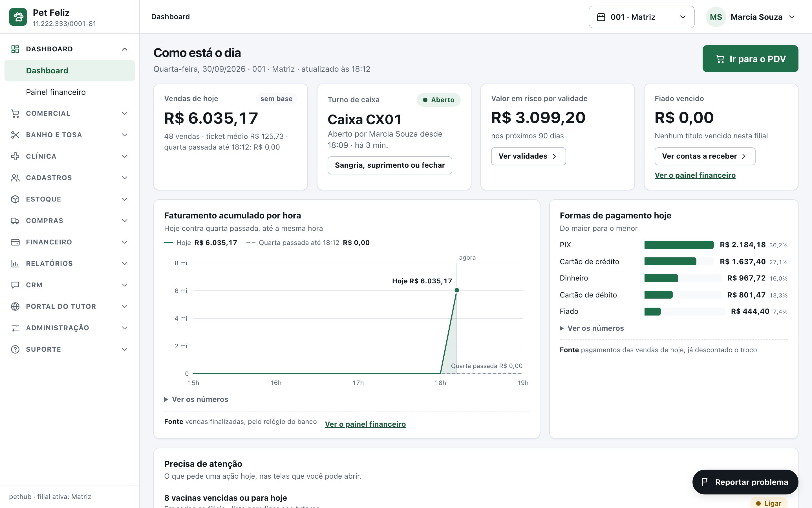The width and height of the screenshot is (812, 508).
Task: Expand the COMERCIAL section chevron
Action: point(125,113)
